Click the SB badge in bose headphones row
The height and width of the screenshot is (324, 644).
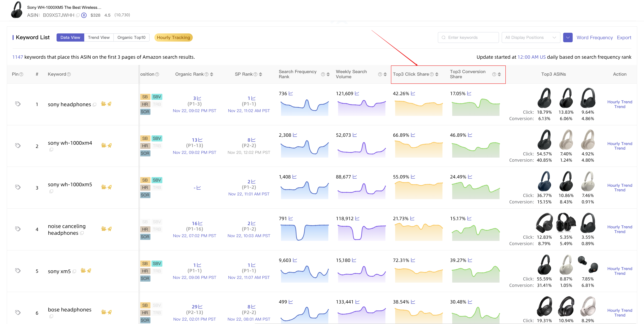pos(145,305)
